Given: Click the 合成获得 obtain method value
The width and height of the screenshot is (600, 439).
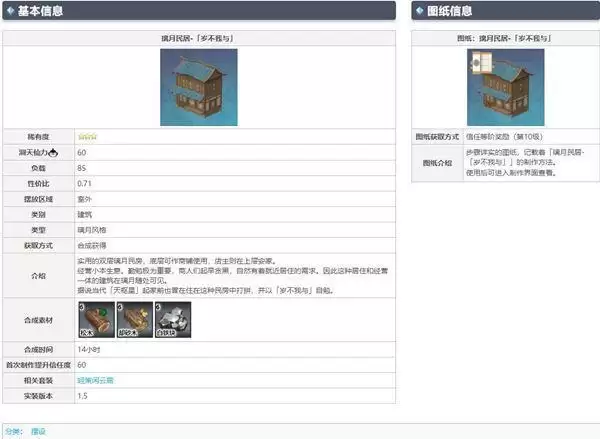Looking at the screenshot, I should tap(92, 245).
